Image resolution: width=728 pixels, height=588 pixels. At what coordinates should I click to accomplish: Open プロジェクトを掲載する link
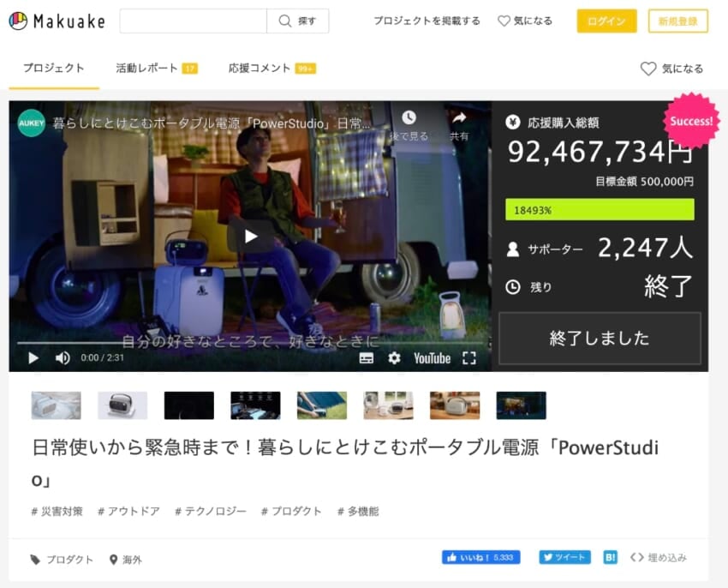[427, 21]
